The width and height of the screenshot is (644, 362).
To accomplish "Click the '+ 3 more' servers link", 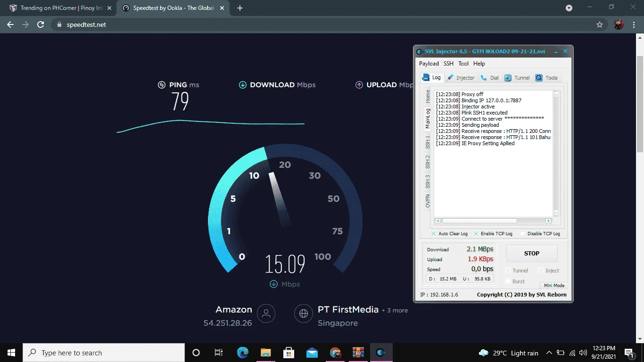I will coord(395,311).
